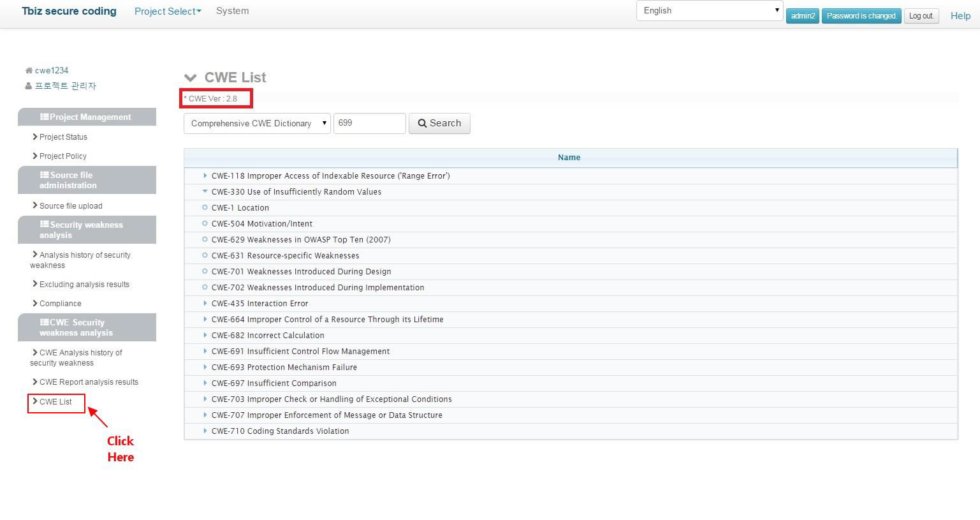Click the list icon in Source file administration header

[x=44, y=175]
